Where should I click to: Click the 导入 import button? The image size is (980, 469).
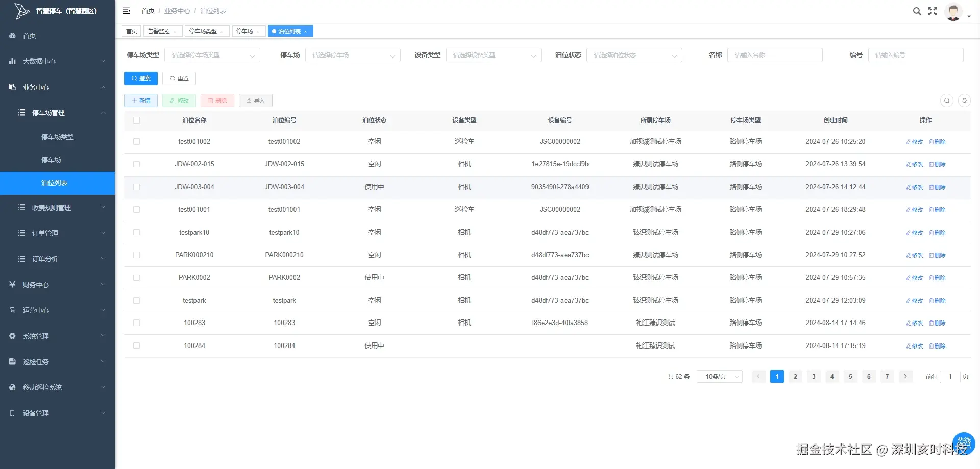click(256, 101)
